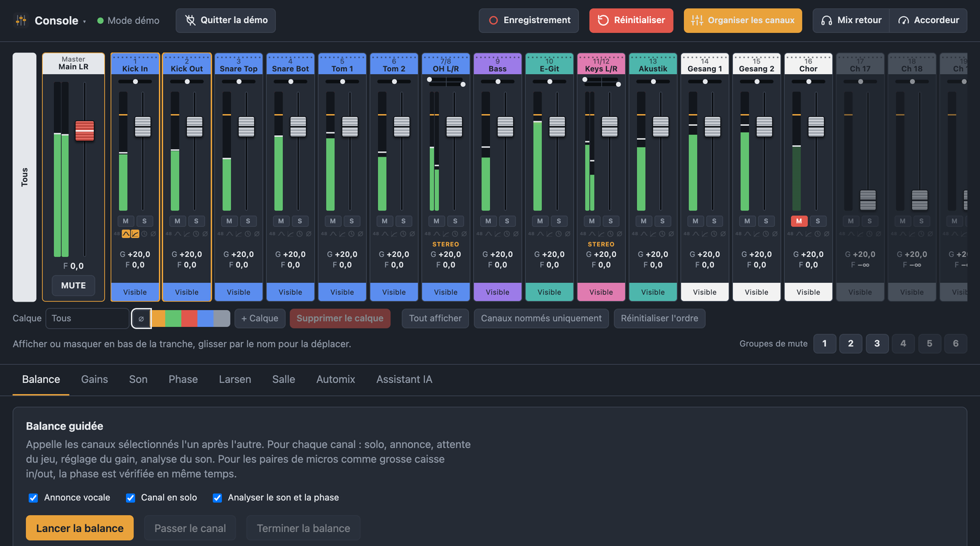Toggle Analyser le son et la phase
This screenshot has height=546, width=980.
point(217,498)
